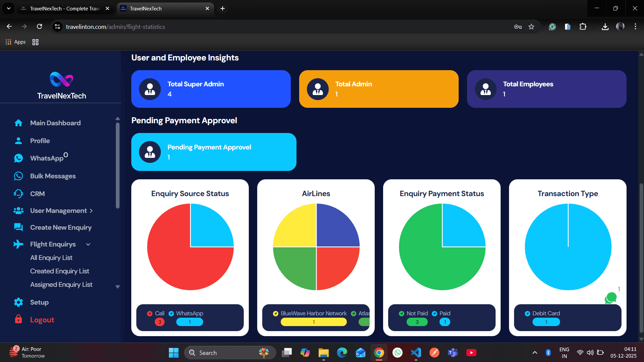Image resolution: width=644 pixels, height=362 pixels.
Task: Select the Create New Enquiry chat icon
Action: [x=18, y=227]
